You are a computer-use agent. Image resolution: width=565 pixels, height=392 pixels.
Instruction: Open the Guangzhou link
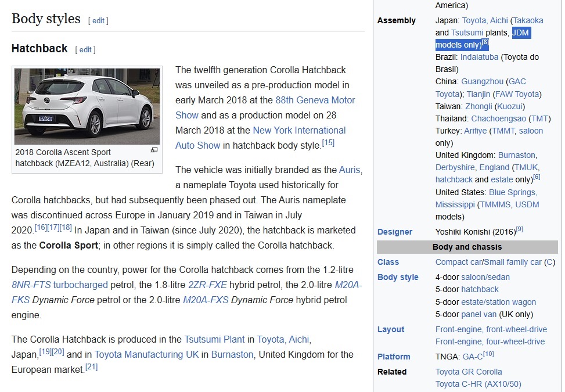[x=482, y=82]
